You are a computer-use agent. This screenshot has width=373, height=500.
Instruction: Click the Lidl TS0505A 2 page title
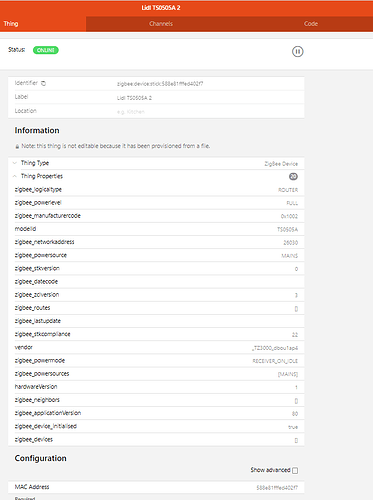(x=161, y=8)
